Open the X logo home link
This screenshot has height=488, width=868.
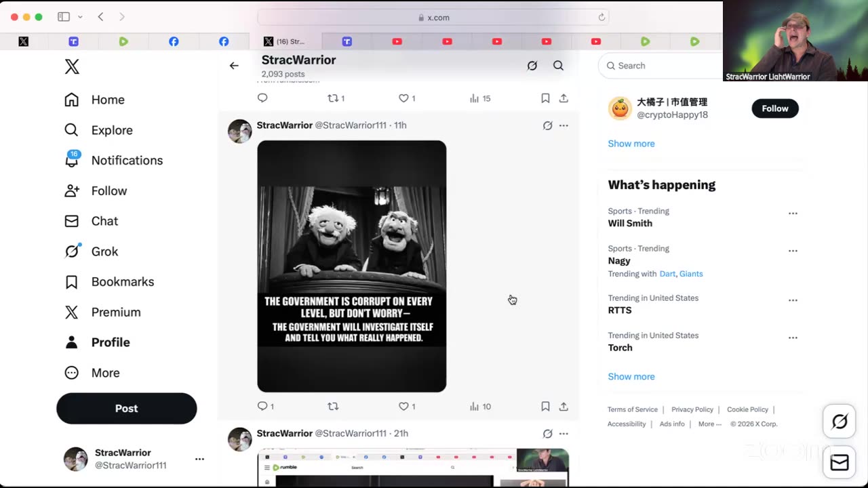click(72, 66)
